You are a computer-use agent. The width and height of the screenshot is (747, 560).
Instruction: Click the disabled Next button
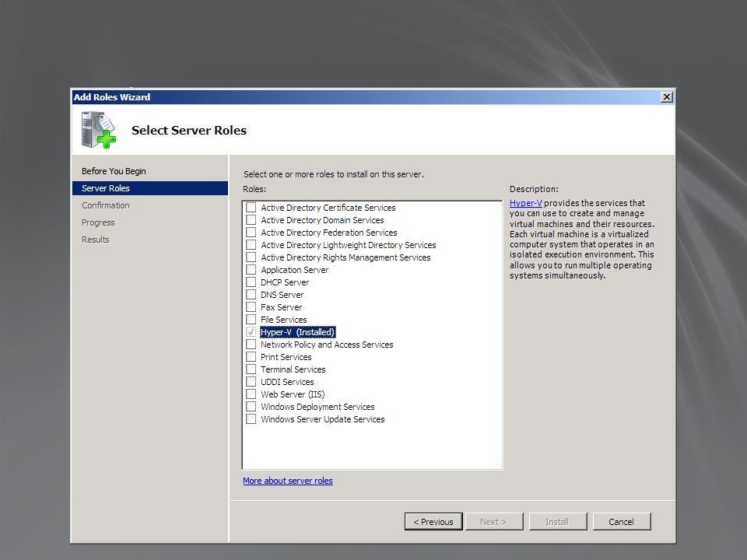[494, 521]
